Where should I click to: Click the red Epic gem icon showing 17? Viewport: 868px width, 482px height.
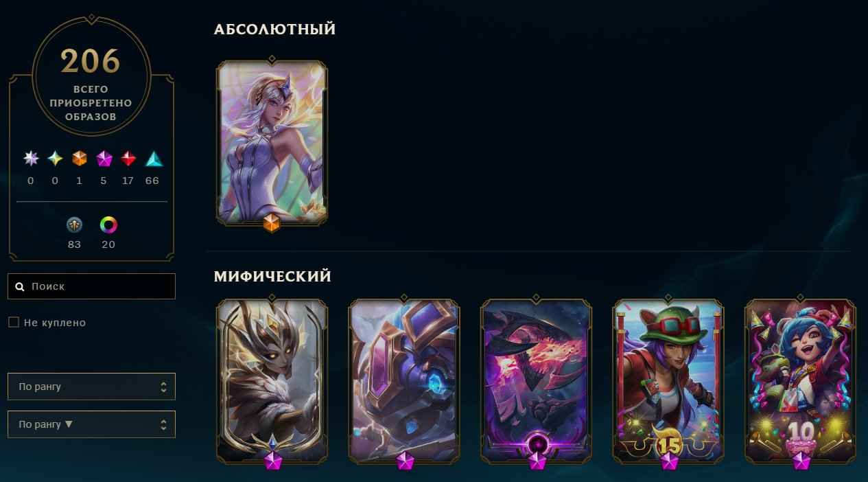click(128, 159)
